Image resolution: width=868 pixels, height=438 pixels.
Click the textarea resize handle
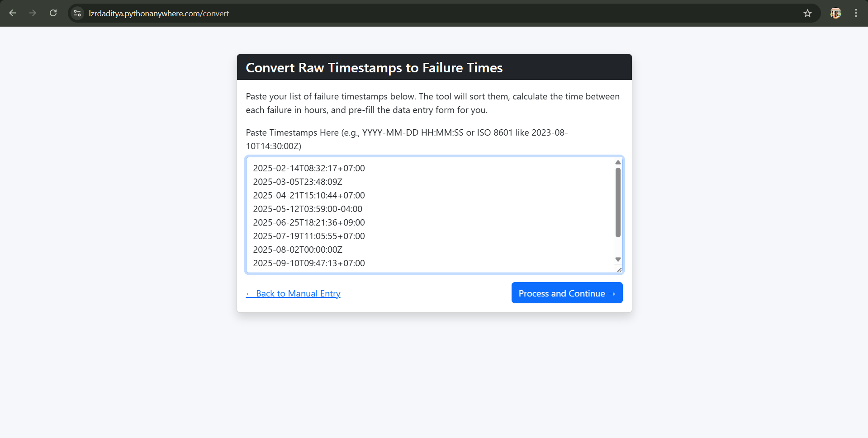(x=619, y=270)
